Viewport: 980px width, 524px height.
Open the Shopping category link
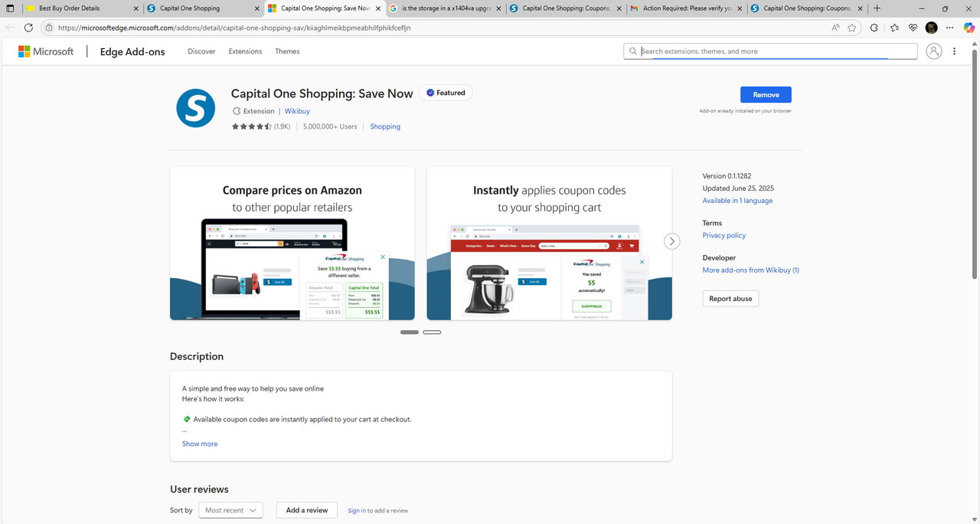tap(385, 126)
